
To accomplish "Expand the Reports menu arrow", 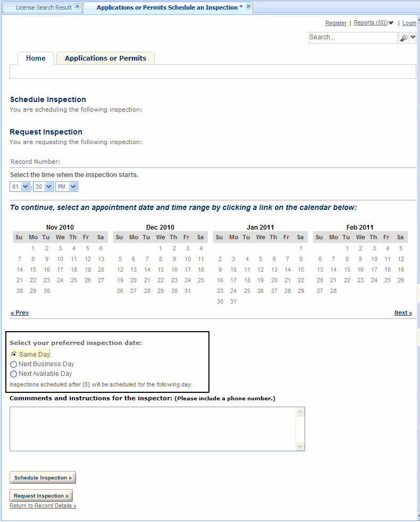I will (391, 23).
